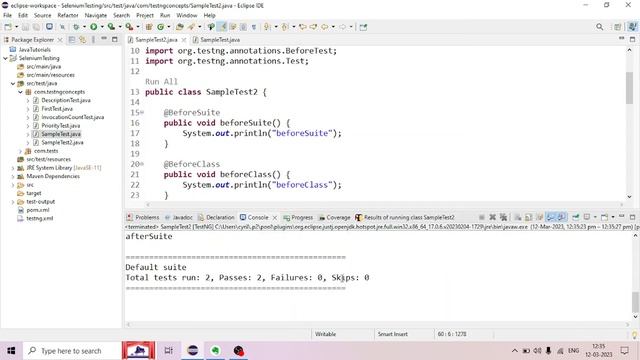
Task: Toggle Block Selection mode icon
Action: [x=243, y=27]
